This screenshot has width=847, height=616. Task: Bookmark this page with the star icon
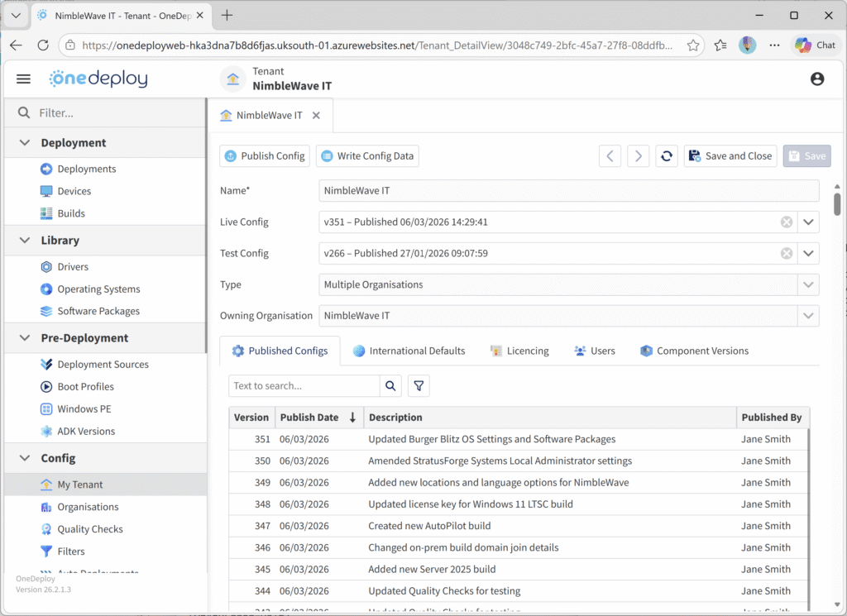[693, 45]
